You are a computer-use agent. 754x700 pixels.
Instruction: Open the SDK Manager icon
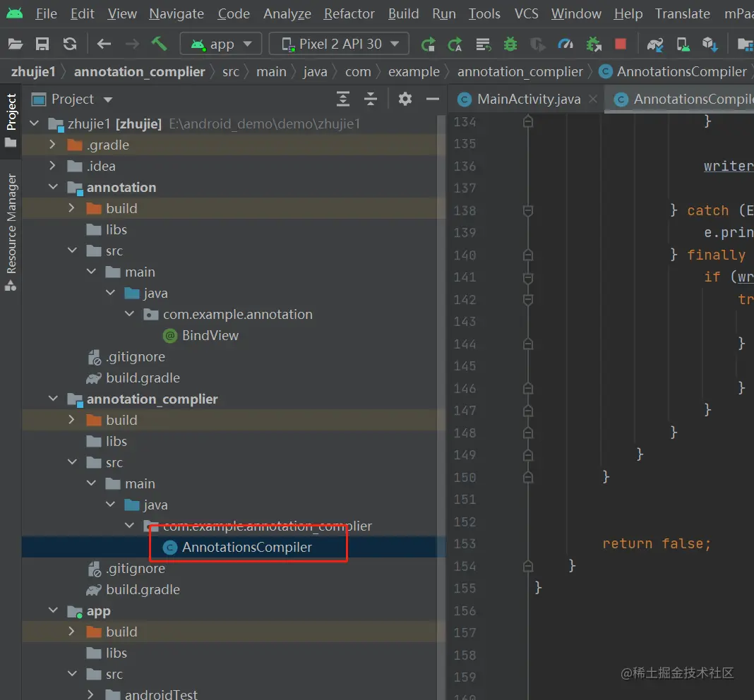pyautogui.click(x=710, y=44)
